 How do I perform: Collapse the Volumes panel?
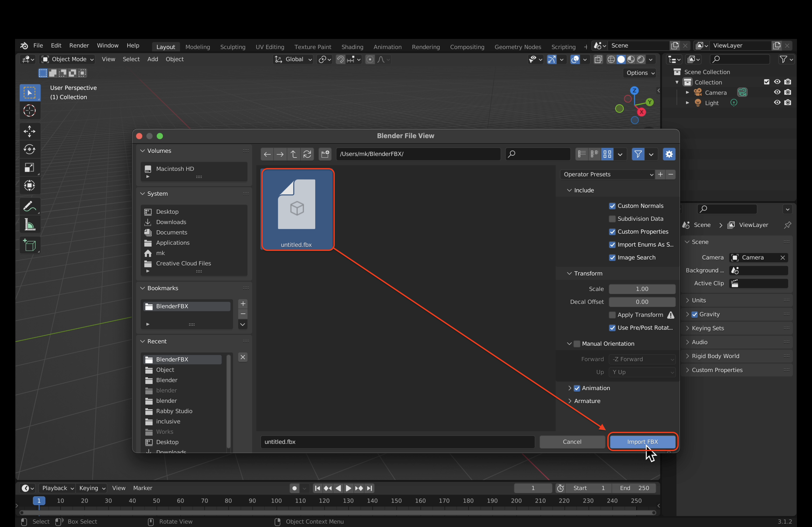(x=143, y=151)
